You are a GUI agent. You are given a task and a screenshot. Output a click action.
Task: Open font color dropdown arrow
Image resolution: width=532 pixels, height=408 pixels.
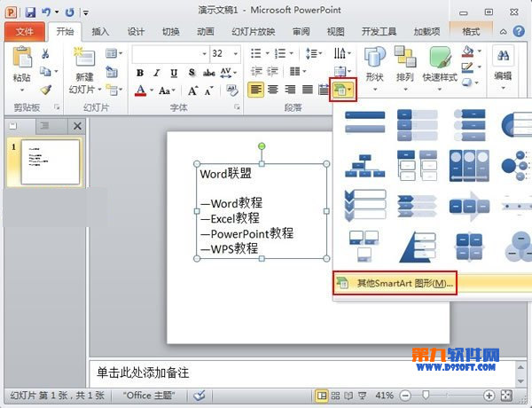click(152, 90)
